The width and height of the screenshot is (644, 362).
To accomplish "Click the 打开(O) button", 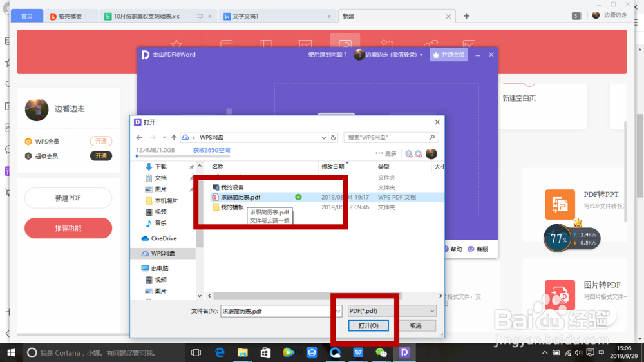I will (x=368, y=325).
